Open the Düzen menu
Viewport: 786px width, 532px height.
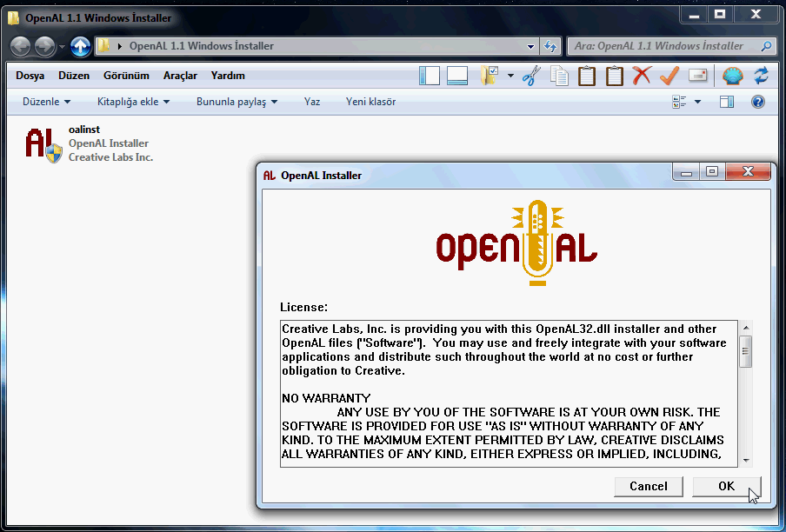pos(74,76)
